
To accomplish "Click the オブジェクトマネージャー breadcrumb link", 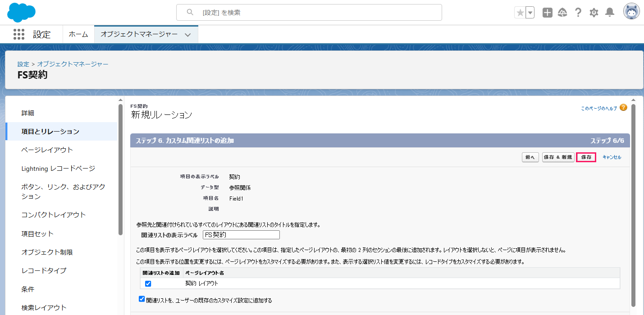I will (x=73, y=64).
